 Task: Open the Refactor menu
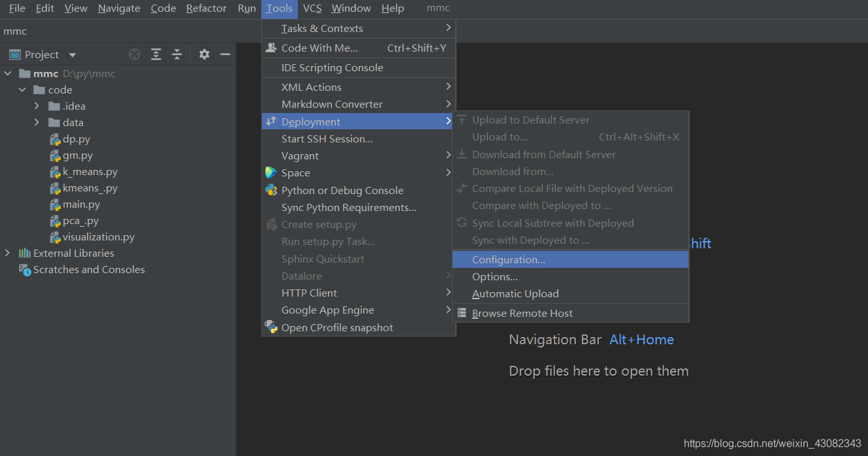pyautogui.click(x=206, y=8)
